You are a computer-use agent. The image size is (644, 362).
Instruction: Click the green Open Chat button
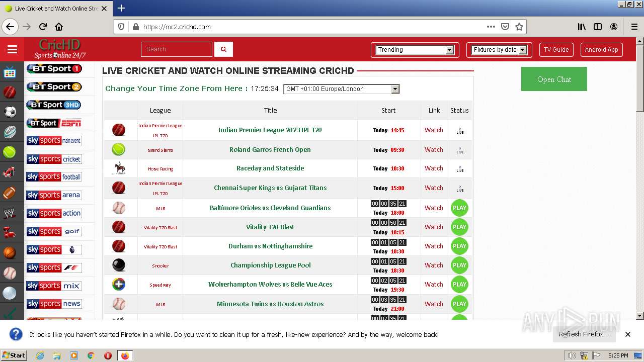pos(554,79)
